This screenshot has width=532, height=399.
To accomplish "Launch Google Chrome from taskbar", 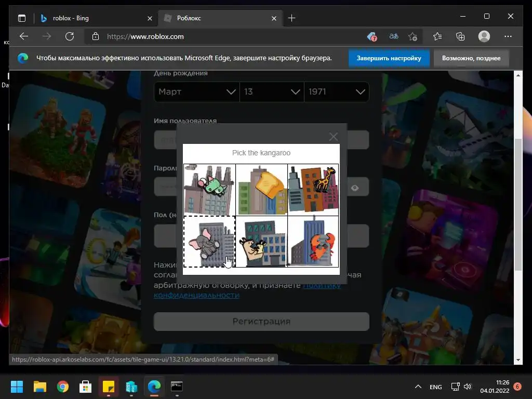I will point(63,387).
